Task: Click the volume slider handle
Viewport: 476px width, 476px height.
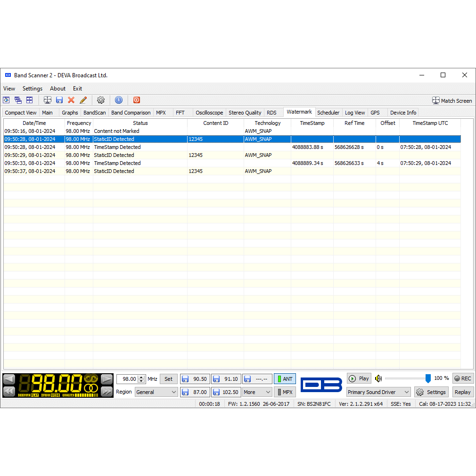Action: 428,378
